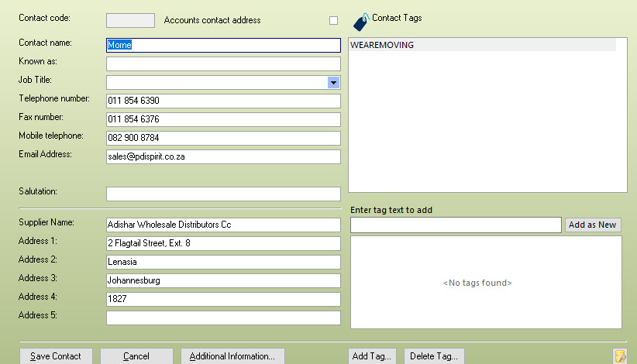Focus the Known as text field
The height and width of the screenshot is (364, 637).
(223, 64)
